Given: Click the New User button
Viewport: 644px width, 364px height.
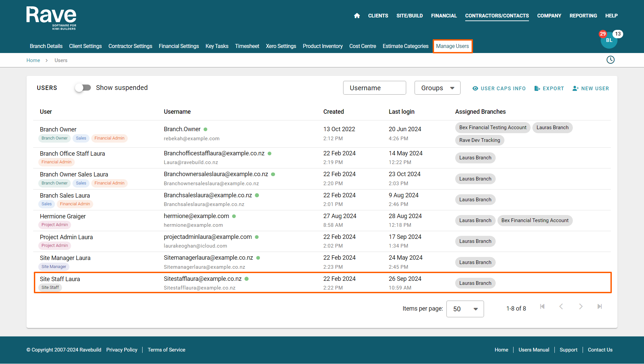Looking at the screenshot, I should pos(591,89).
